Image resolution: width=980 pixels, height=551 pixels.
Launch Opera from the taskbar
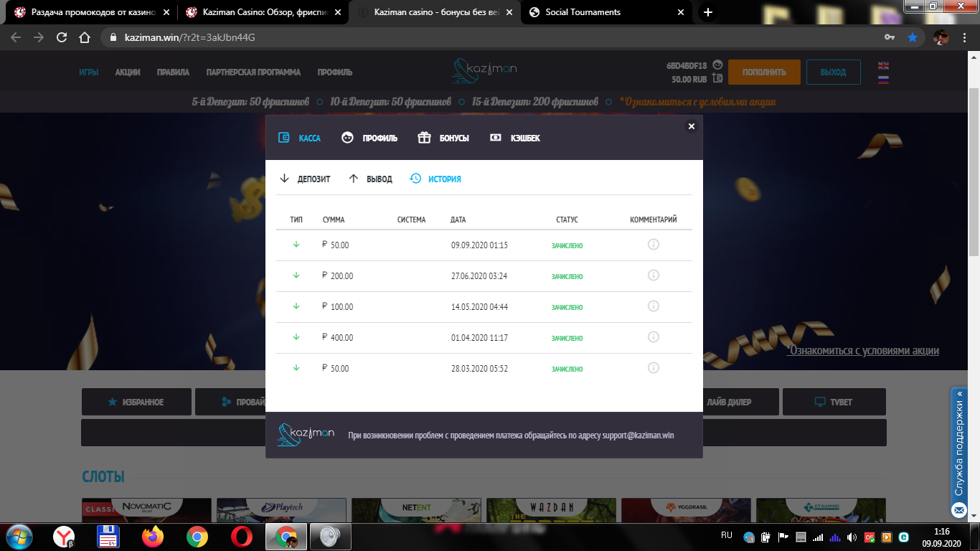241,536
